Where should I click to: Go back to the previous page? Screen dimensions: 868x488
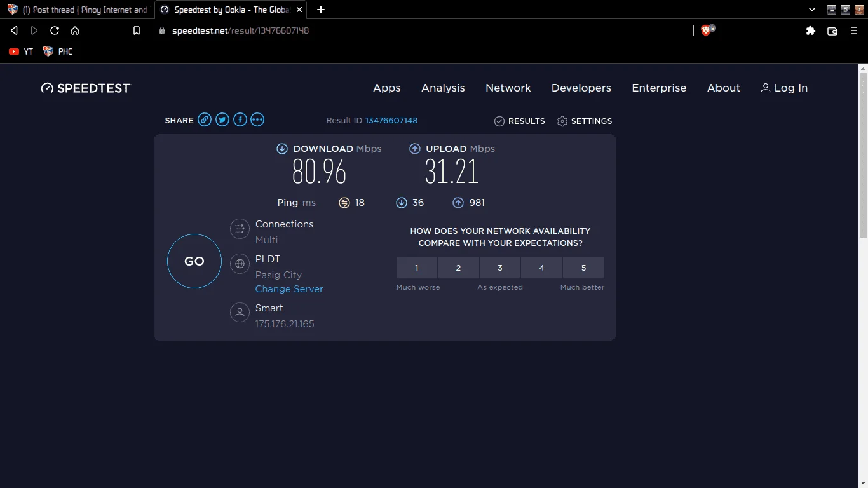(x=14, y=30)
